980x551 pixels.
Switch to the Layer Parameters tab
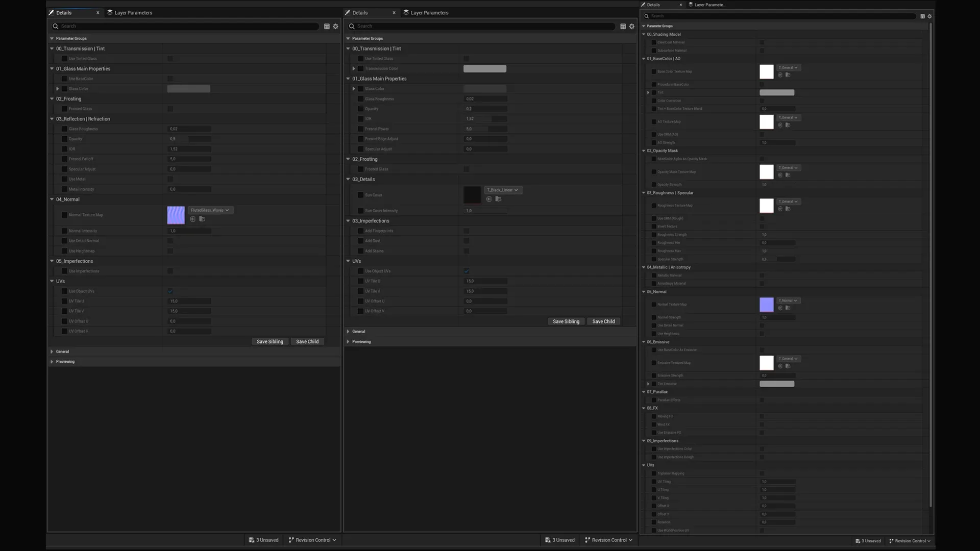click(130, 13)
